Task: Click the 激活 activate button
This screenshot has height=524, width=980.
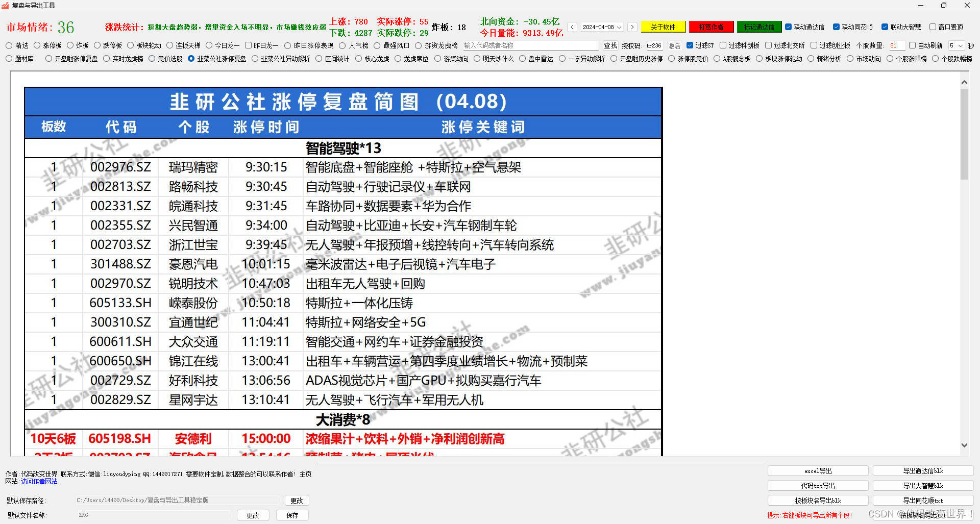Action: click(x=675, y=45)
